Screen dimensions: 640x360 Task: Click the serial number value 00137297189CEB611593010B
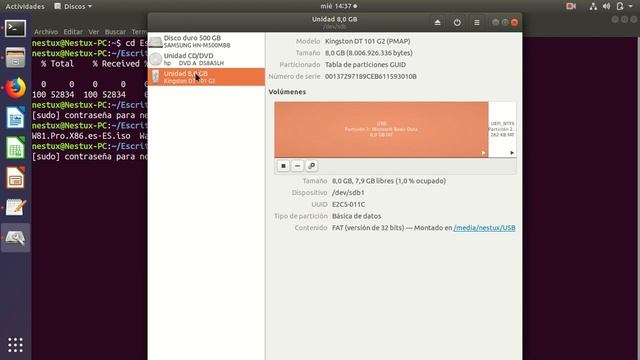371,76
